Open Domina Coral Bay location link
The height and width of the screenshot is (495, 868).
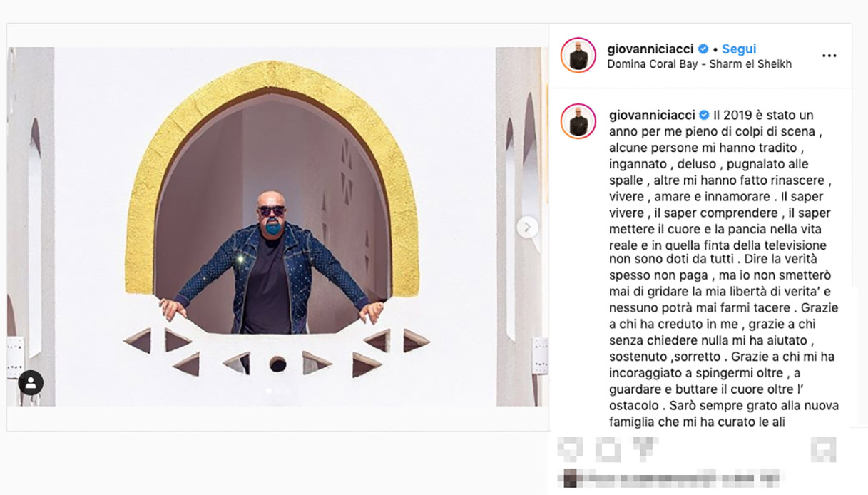point(699,64)
